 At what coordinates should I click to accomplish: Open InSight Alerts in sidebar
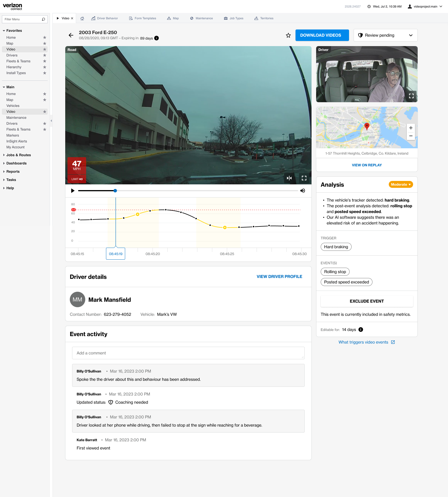17,141
